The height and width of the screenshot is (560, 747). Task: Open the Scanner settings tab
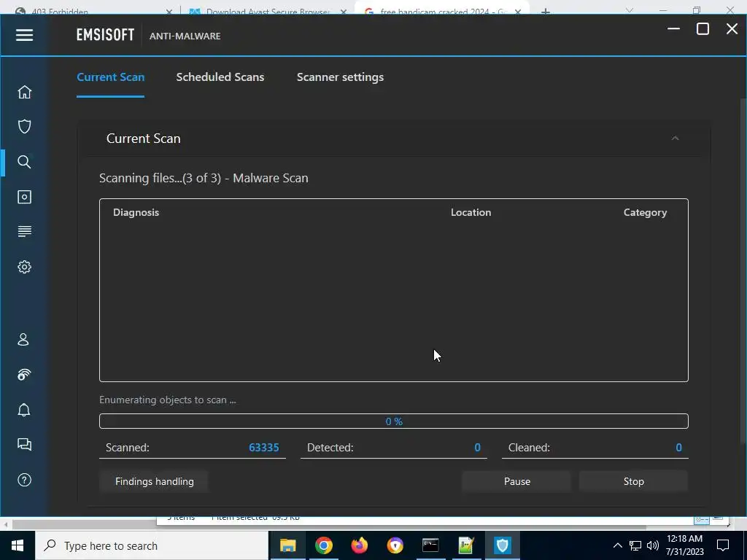click(x=340, y=77)
